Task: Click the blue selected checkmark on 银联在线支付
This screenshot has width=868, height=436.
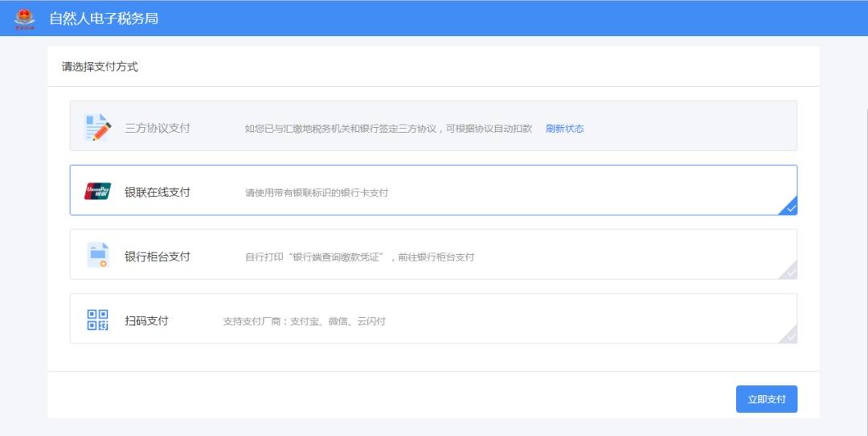Action: pos(788,206)
